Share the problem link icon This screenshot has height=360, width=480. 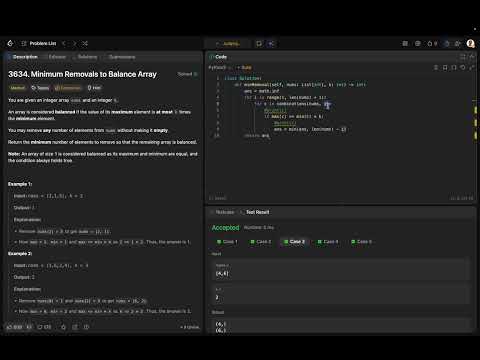click(x=75, y=327)
